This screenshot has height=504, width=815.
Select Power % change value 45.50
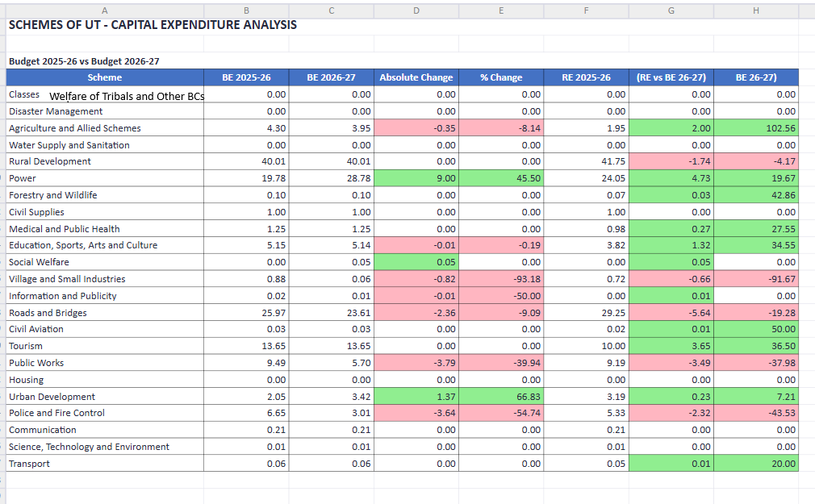point(501,178)
